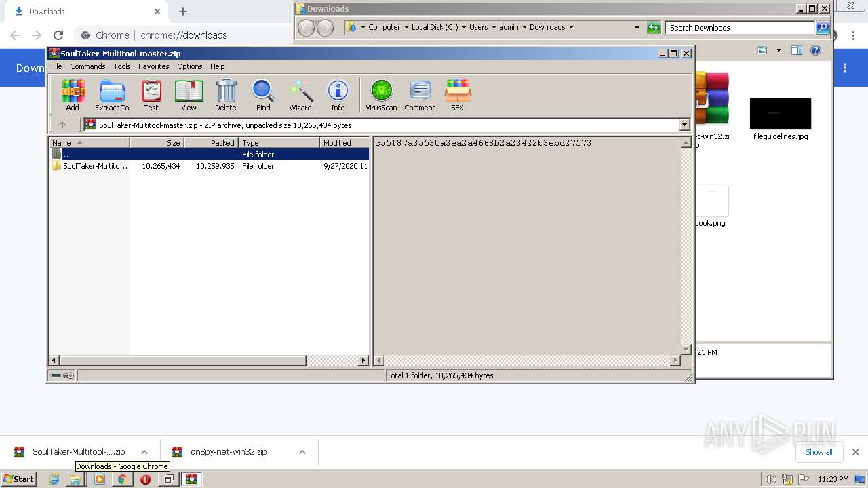This screenshot has width=868, height=488.
Task: Click the drive/key status bar icon
Action: [x=62, y=375]
